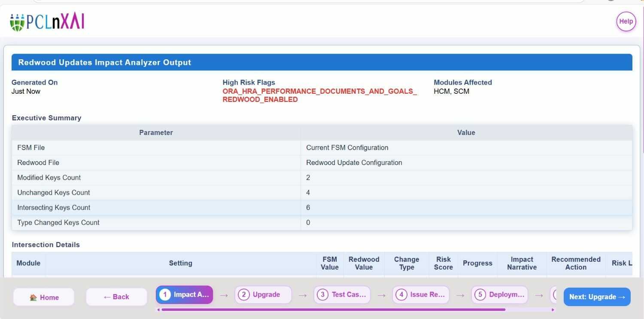Image resolution: width=644 pixels, height=319 pixels.
Task: Click the Recommended Action column header
Action: pos(576,263)
